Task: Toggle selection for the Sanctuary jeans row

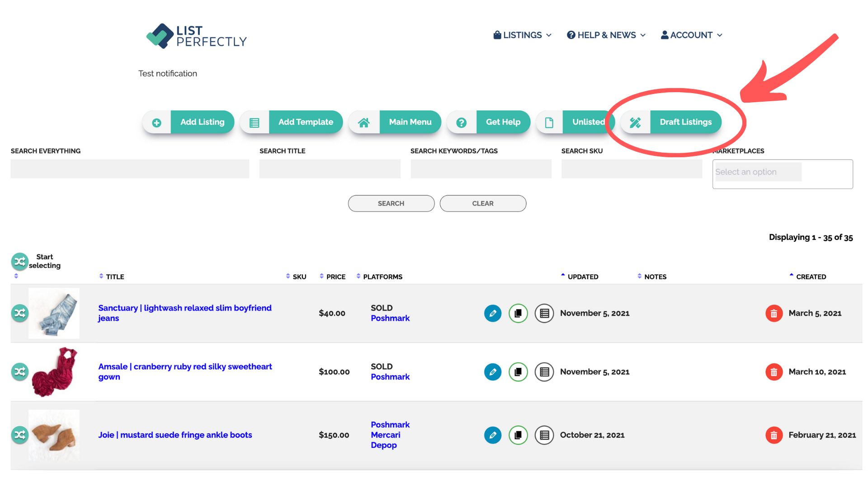Action: click(19, 313)
